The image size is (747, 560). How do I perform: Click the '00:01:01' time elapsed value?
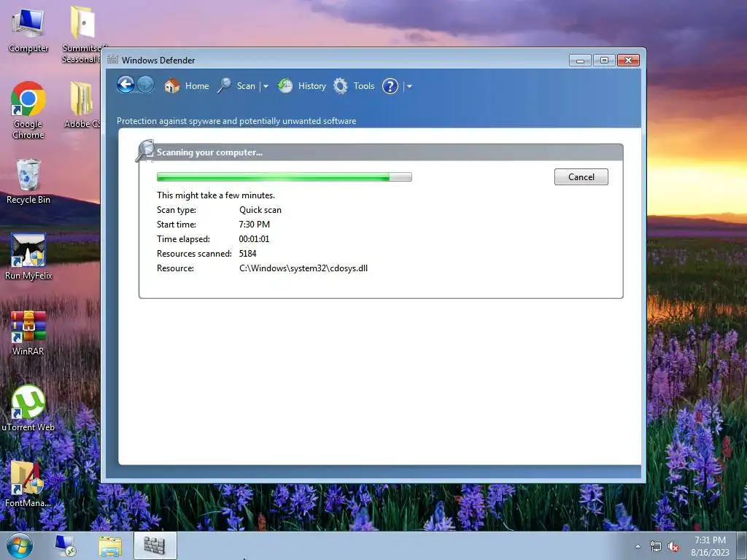point(254,239)
